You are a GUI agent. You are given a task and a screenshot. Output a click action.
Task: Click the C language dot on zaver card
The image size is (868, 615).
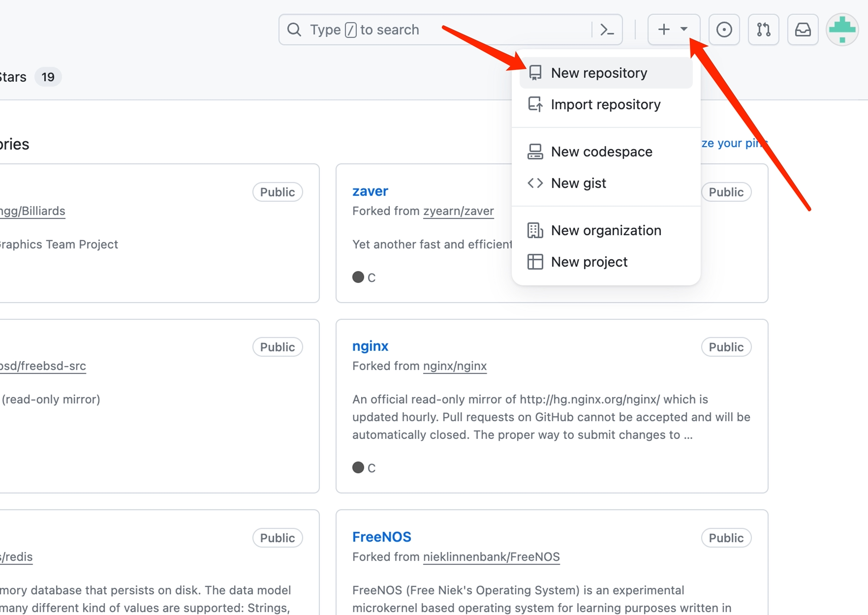tap(358, 277)
